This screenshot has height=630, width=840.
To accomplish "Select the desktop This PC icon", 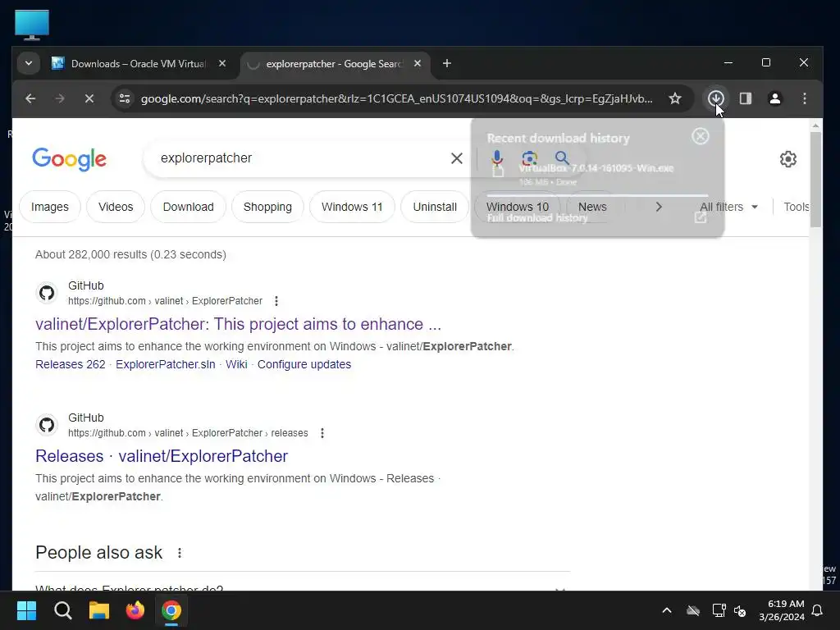I will [x=32, y=25].
